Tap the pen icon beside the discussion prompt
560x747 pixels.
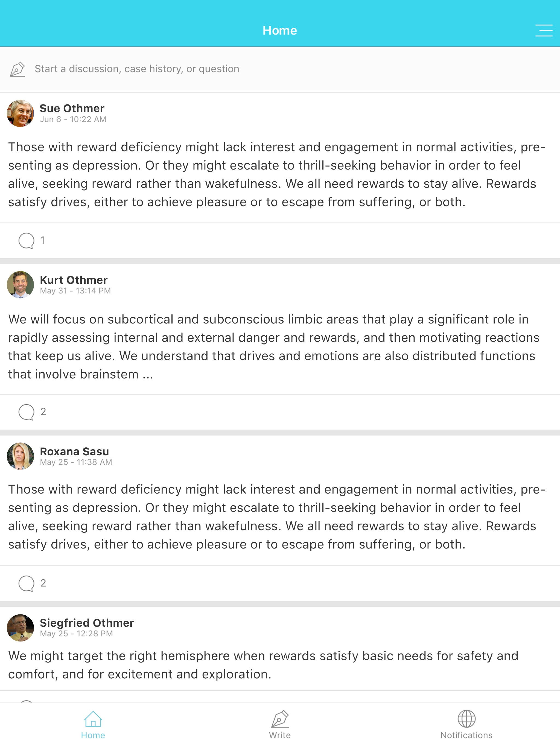(17, 69)
